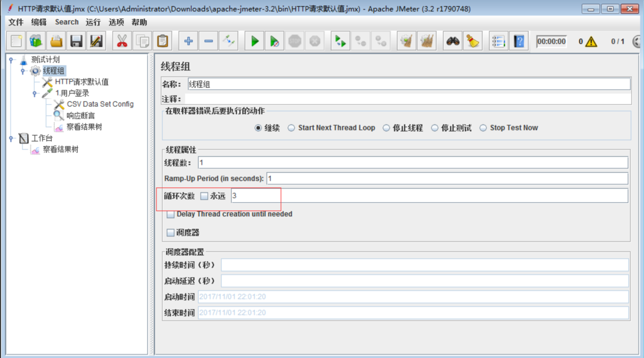This screenshot has height=358, width=644.
Task: Start the test with the green Start icon
Action: [254, 40]
